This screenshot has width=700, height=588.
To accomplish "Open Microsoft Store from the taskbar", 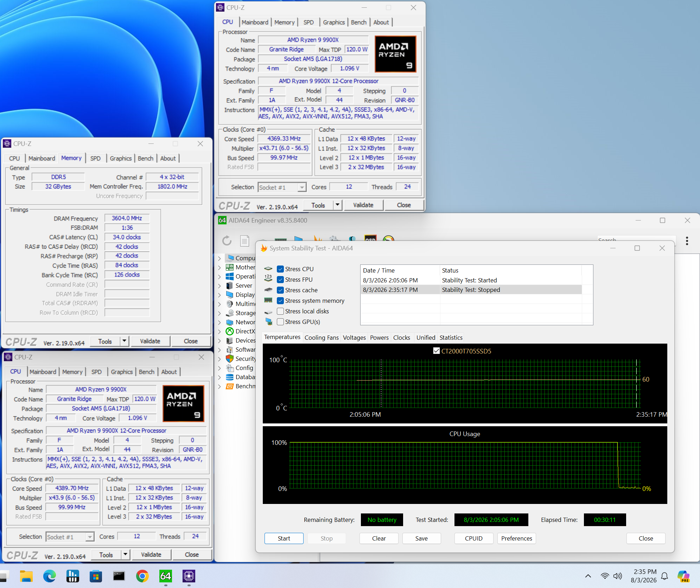I will pyautogui.click(x=96, y=576).
